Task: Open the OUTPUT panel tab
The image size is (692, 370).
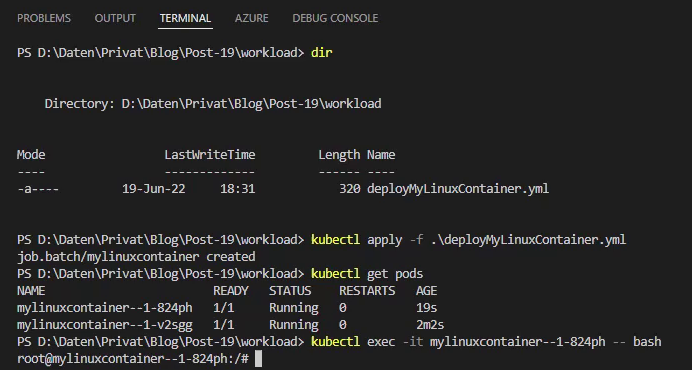Action: [x=115, y=18]
